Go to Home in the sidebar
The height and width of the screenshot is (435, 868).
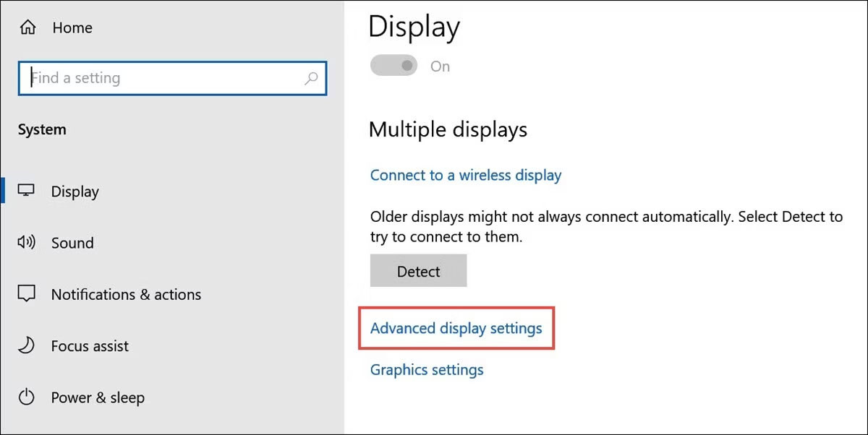[72, 28]
